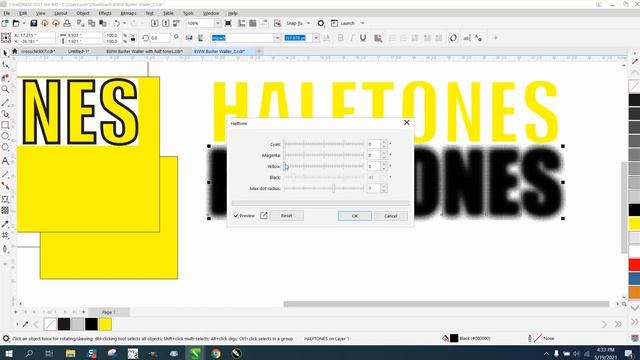Open the Undo history dropdown arrow
The height and width of the screenshot is (360, 640).
tap(124, 23)
